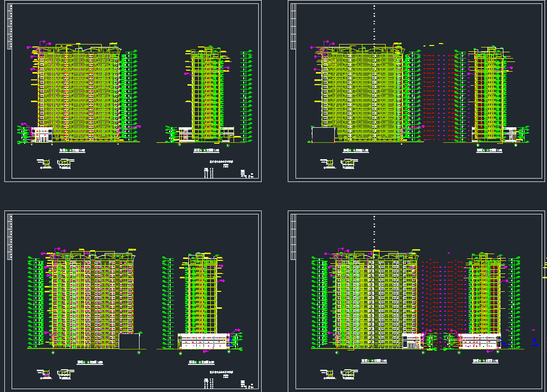
Task: Click axis bubble below bottom-left sheet's wide elevation
Action: tap(53, 353)
